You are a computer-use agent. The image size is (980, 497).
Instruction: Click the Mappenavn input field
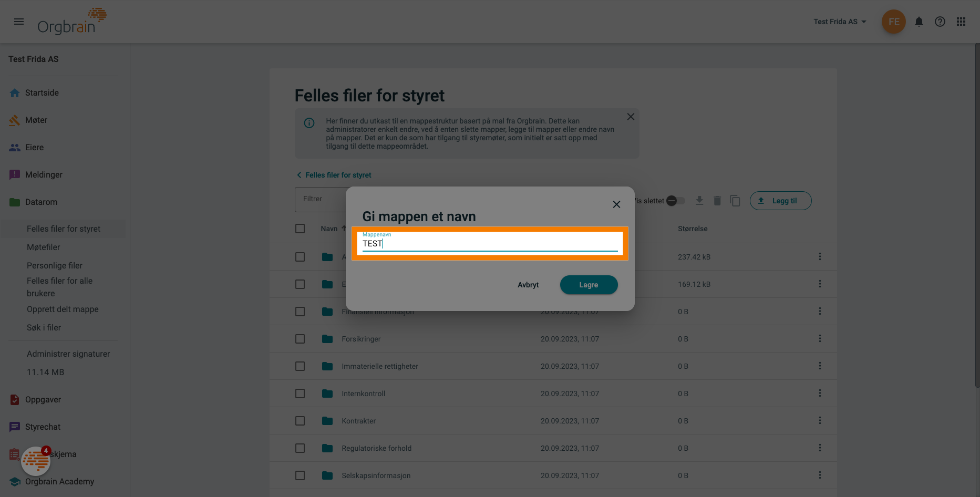pos(490,243)
